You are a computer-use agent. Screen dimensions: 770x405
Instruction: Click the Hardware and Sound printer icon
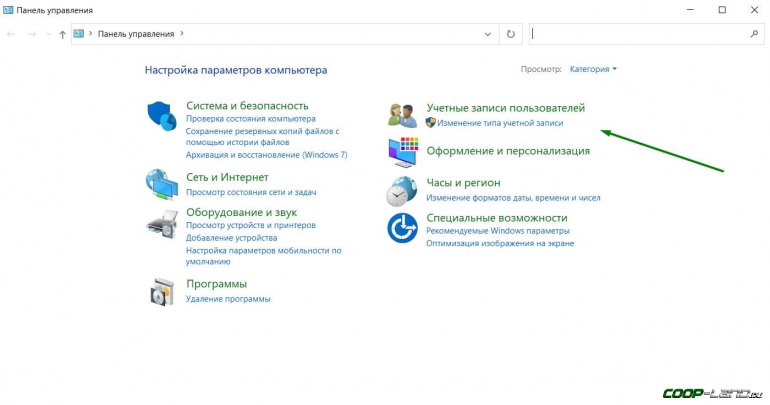[161, 224]
